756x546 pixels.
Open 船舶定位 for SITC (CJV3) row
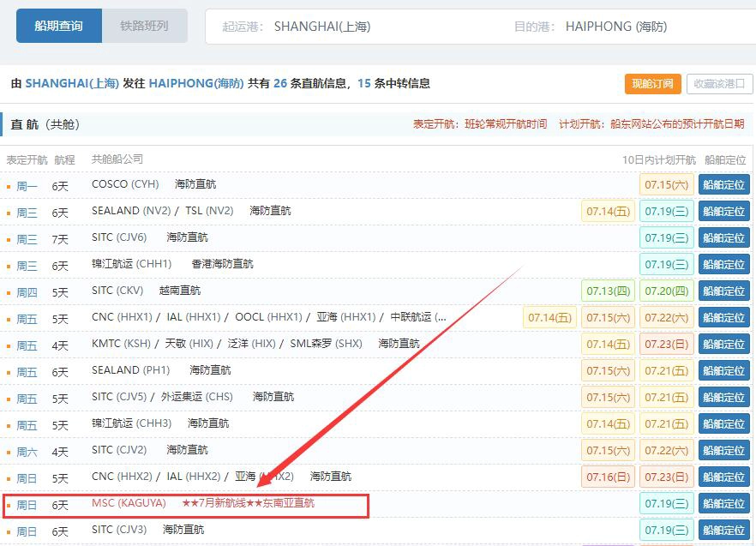tap(723, 530)
